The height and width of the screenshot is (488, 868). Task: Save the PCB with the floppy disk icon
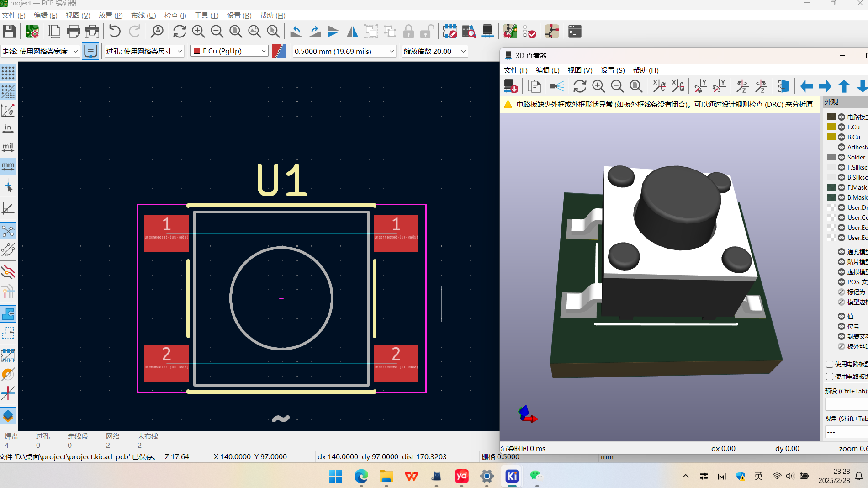[9, 32]
